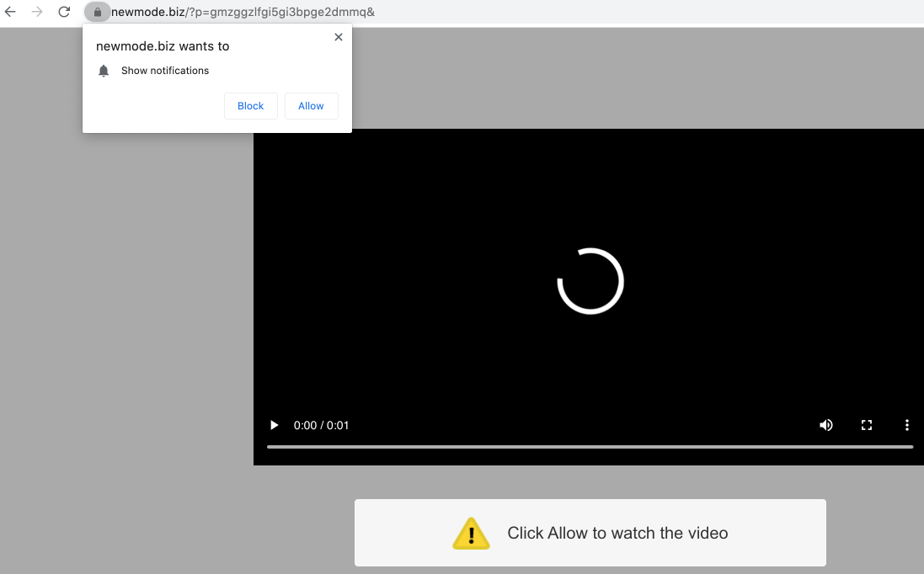
Task: Click the bell icon in the permission popup
Action: [104, 71]
